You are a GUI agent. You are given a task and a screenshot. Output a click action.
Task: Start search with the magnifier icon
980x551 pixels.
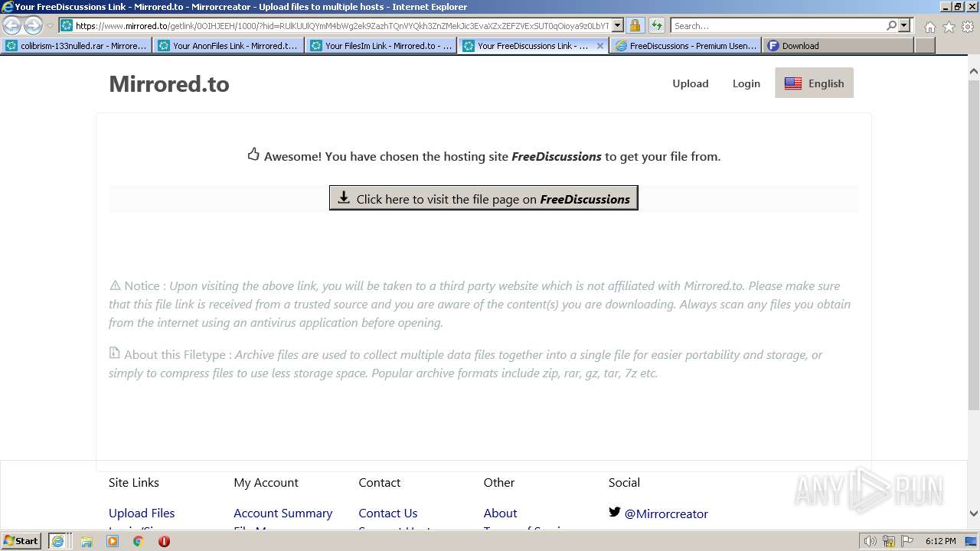[891, 25]
